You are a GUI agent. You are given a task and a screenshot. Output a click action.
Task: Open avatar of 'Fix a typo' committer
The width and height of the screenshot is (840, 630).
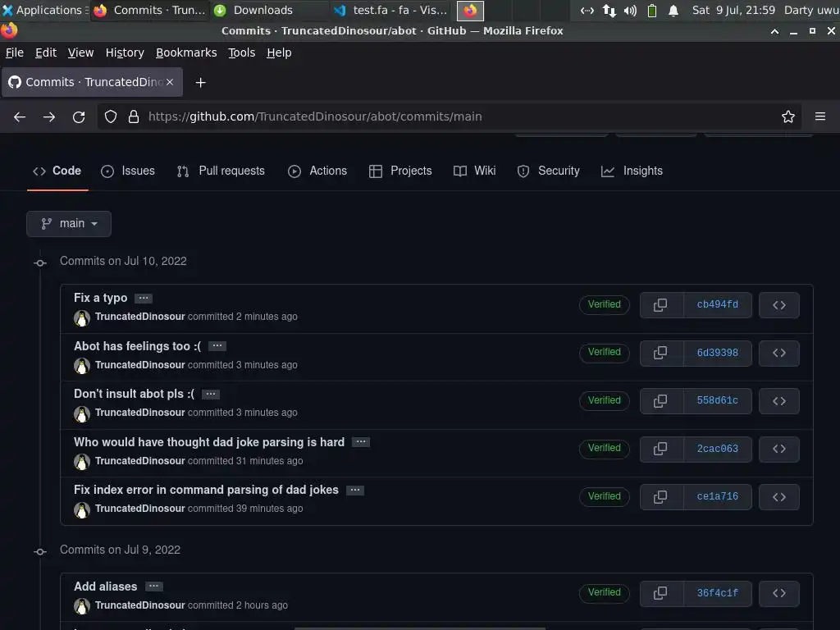tap(82, 318)
